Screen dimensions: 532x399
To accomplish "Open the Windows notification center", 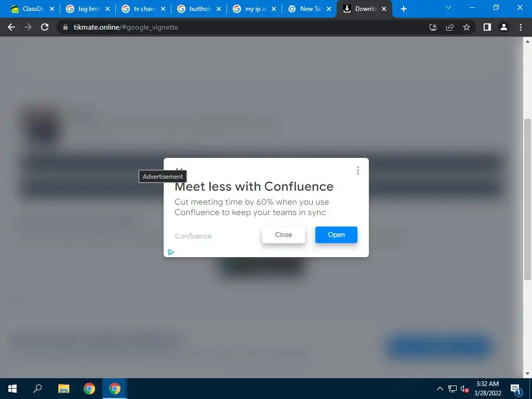I will click(x=515, y=389).
